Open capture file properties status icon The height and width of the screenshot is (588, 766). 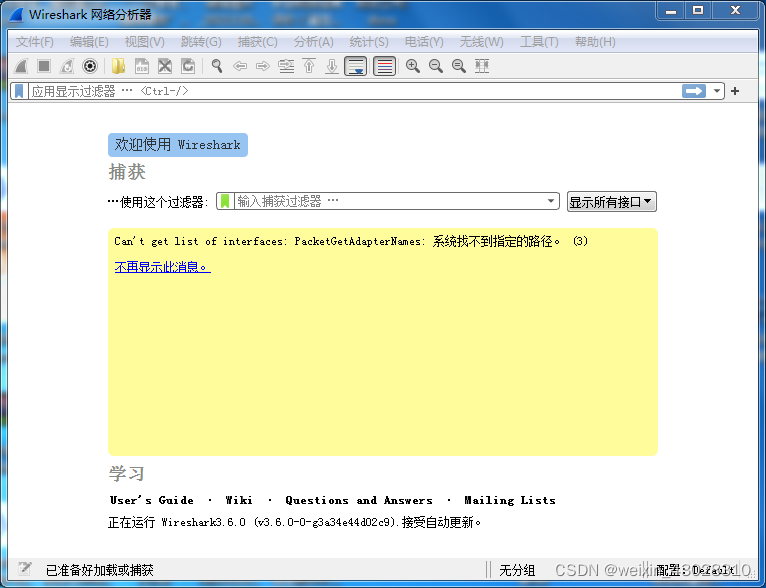25,569
